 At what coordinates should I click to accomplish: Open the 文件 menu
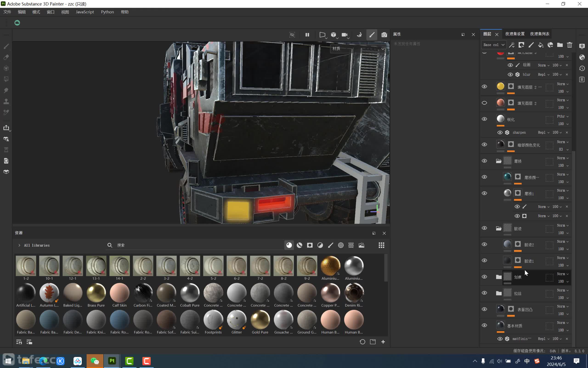[x=7, y=12]
